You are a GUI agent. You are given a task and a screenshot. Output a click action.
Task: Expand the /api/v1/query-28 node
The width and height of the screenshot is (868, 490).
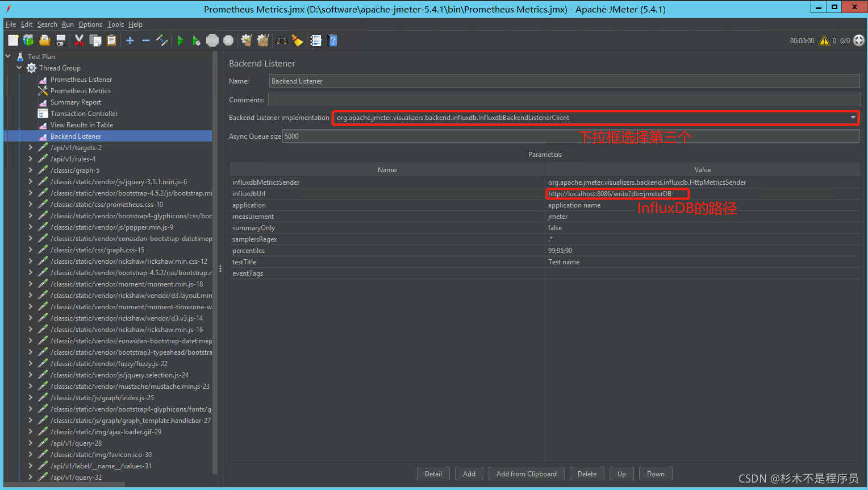point(31,443)
